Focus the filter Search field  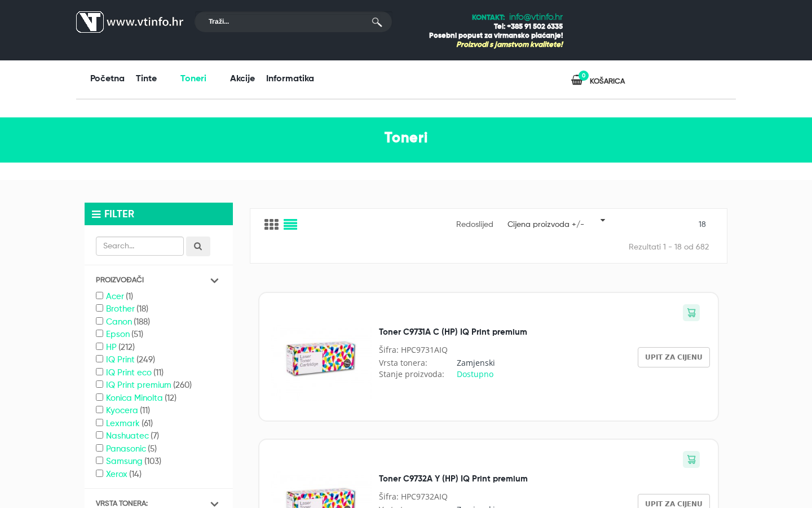pos(140,246)
